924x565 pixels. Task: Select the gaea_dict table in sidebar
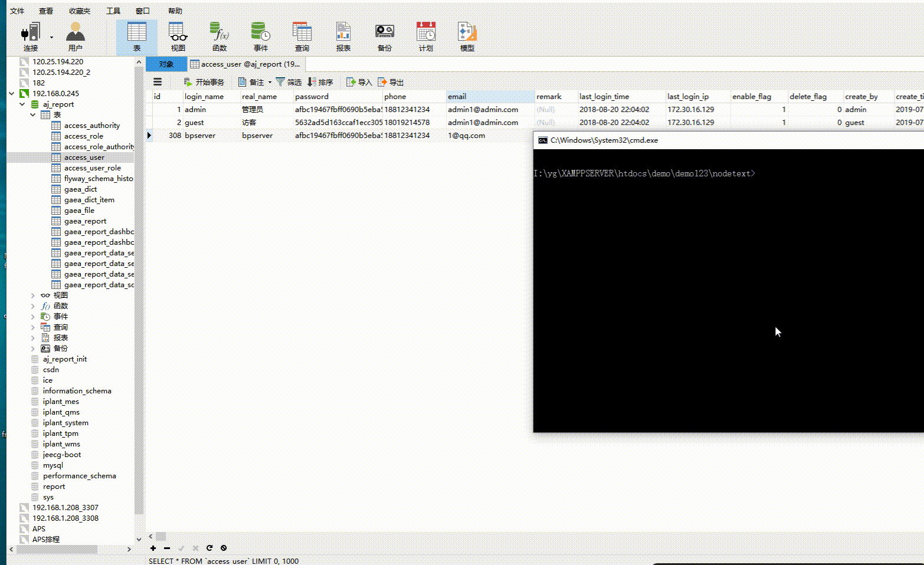click(80, 189)
